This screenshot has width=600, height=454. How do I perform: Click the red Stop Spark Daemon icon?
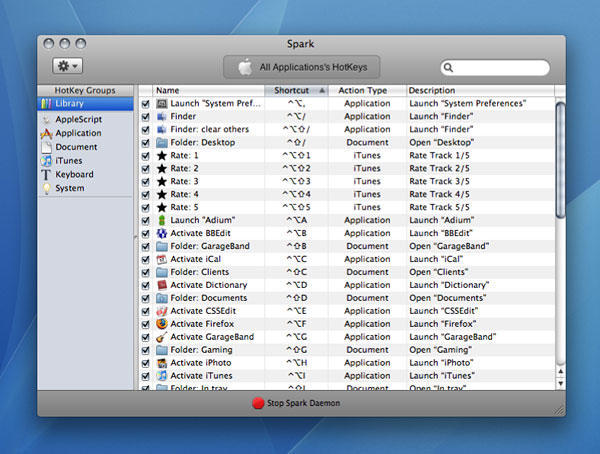click(x=258, y=403)
